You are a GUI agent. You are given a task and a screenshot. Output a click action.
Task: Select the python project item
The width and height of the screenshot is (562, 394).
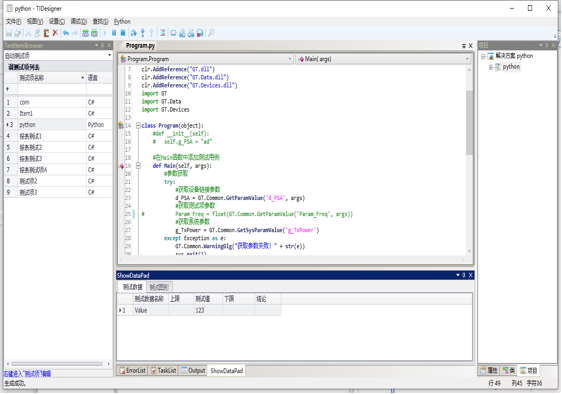[x=511, y=67]
